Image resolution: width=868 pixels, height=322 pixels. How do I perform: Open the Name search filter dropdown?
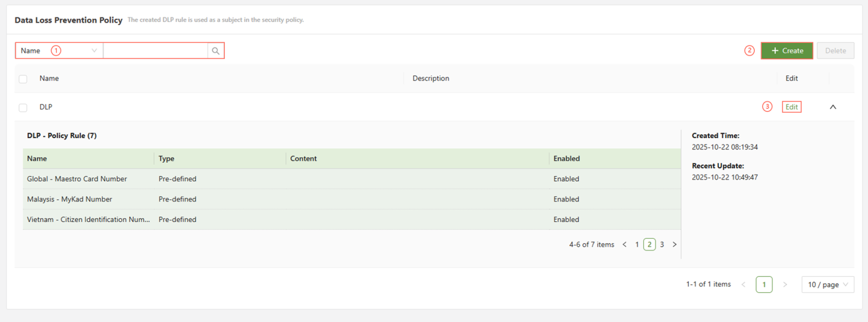tap(59, 51)
